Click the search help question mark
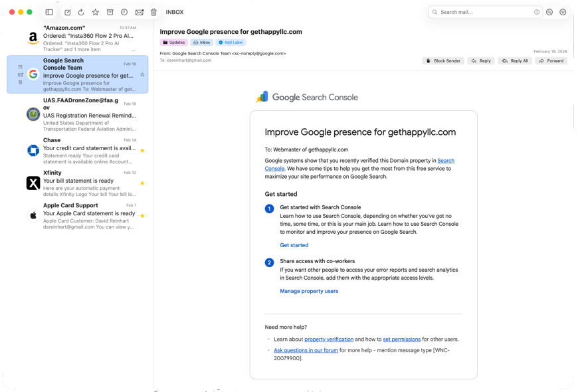The image size is (578, 392). [x=537, y=12]
